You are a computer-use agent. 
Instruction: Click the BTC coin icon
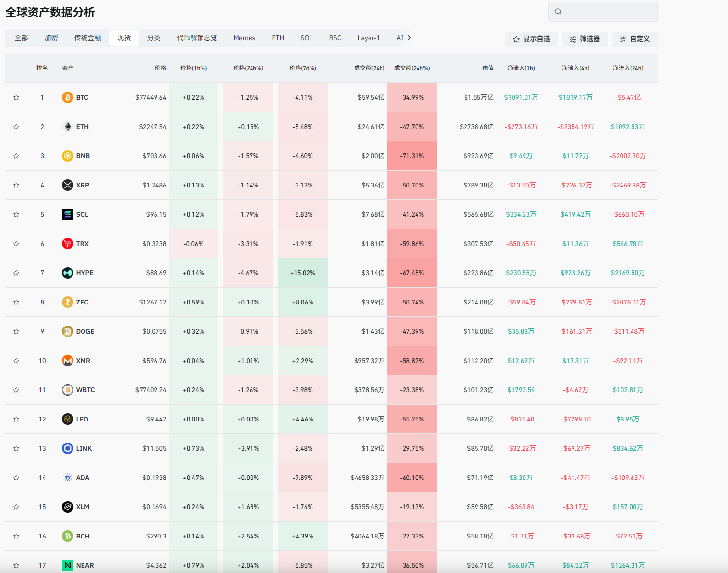[68, 97]
